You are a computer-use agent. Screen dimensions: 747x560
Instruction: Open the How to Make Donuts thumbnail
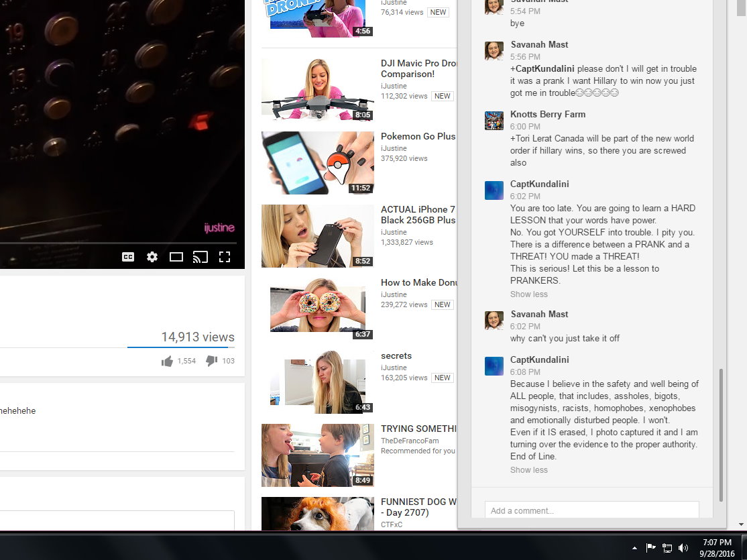tap(318, 305)
